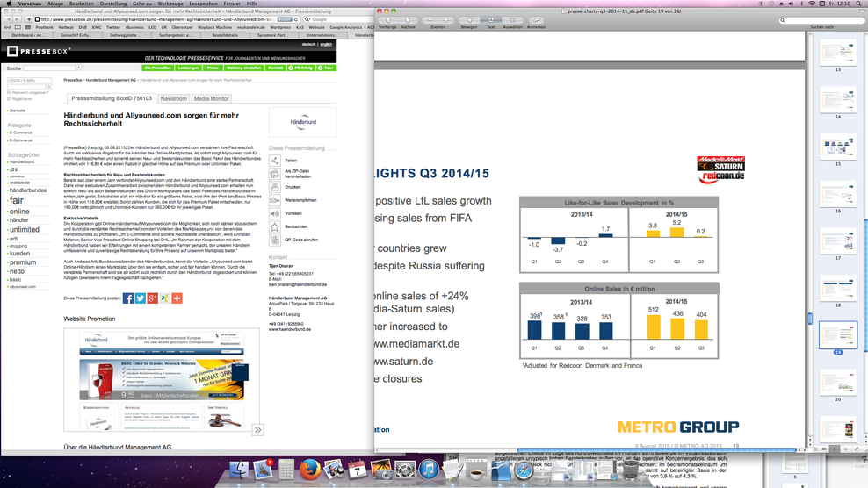This screenshot has width=868, height=488.
Task: Share press release on Xing
Action: click(x=164, y=298)
